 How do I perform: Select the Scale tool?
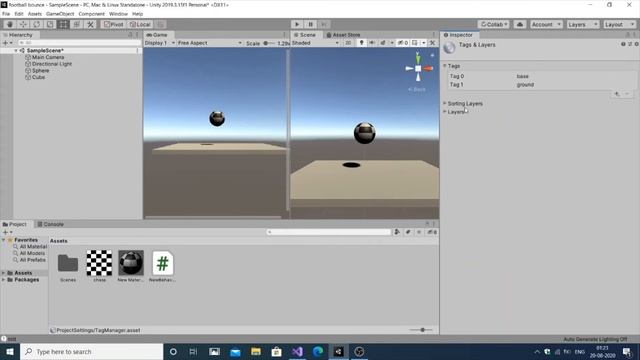[x=50, y=24]
